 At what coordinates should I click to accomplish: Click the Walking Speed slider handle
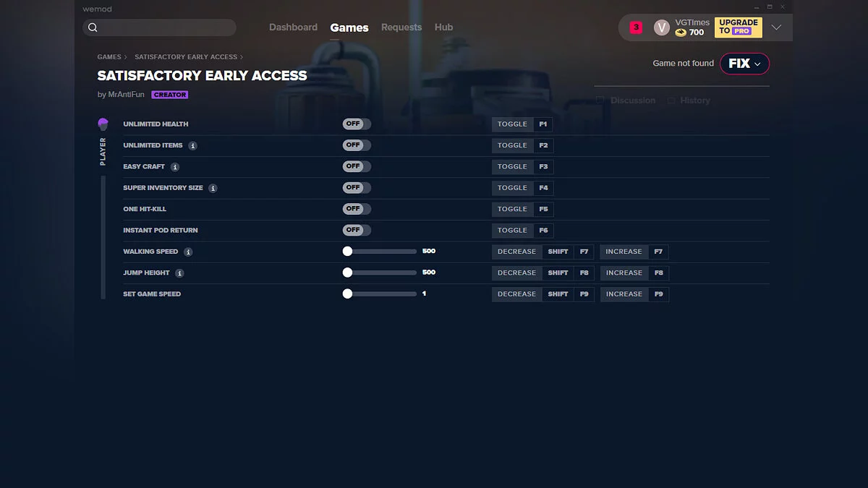coord(347,252)
